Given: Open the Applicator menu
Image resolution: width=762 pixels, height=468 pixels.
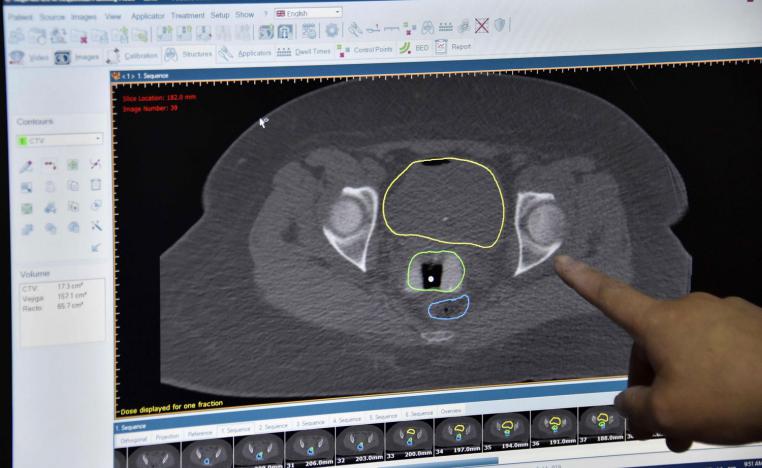Looking at the screenshot, I should 148,16.
